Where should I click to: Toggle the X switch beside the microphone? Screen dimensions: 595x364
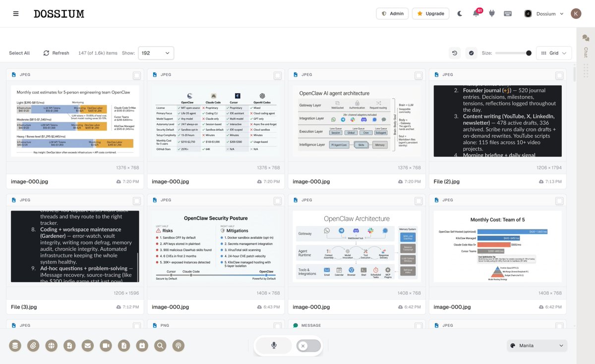308,346
